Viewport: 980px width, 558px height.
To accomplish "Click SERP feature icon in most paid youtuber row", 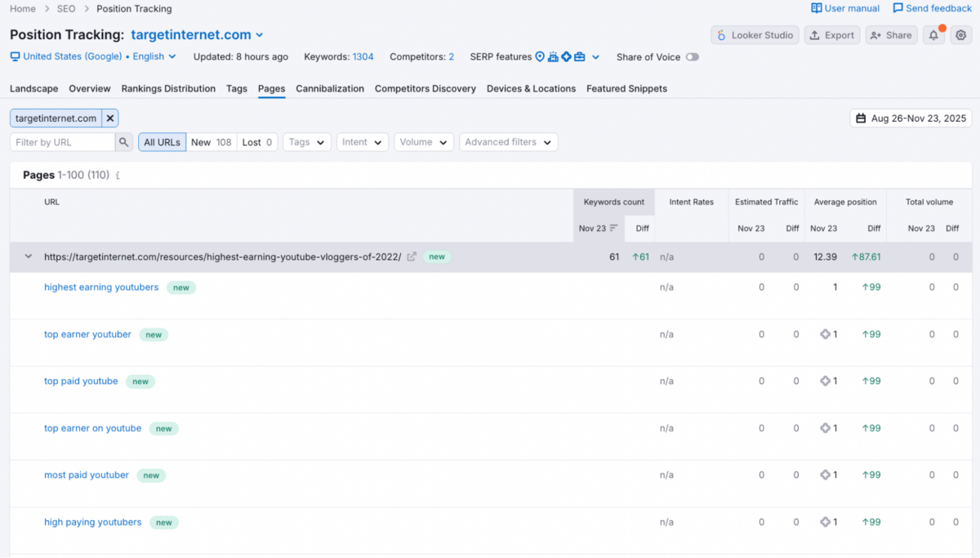I will click(826, 475).
